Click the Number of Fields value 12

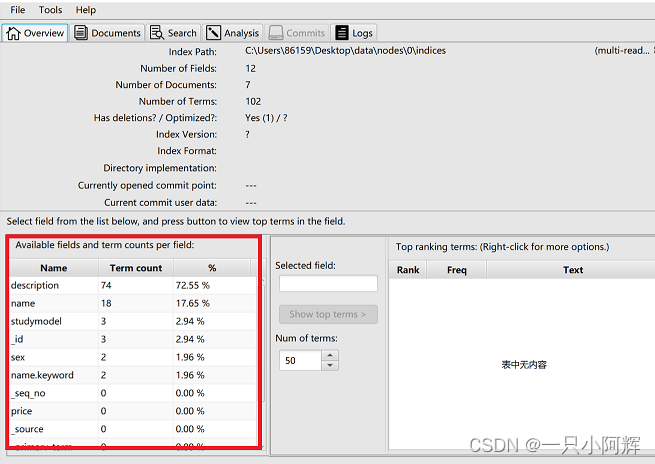pos(250,68)
